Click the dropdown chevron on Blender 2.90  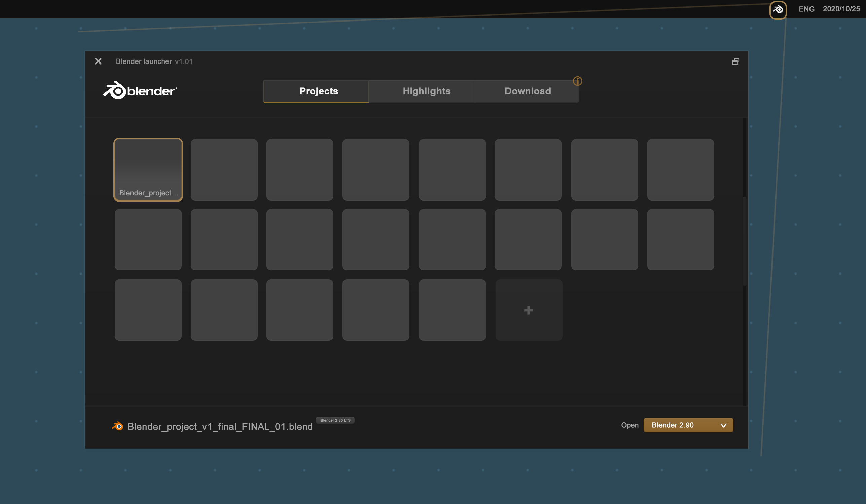pyautogui.click(x=723, y=425)
